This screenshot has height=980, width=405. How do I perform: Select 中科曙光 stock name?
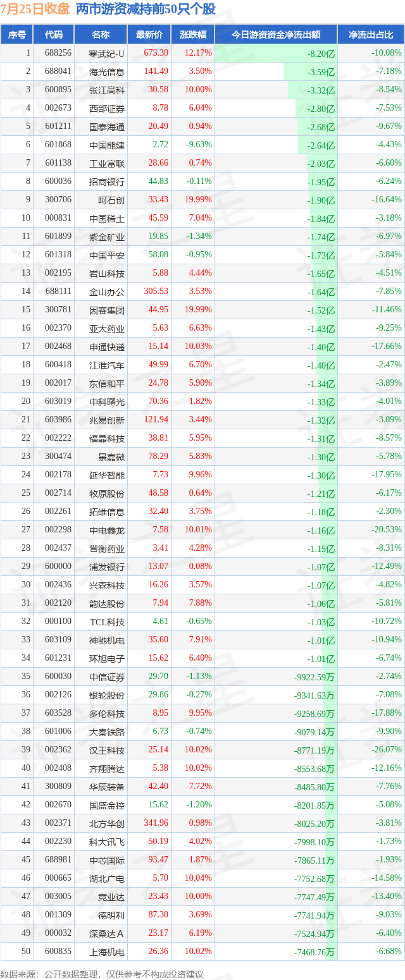pos(107,401)
